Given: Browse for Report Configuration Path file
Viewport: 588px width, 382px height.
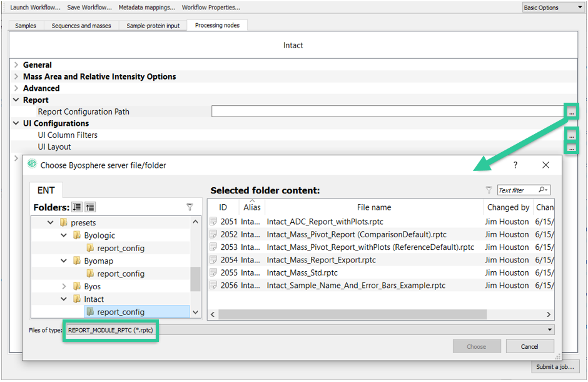Looking at the screenshot, I should pos(571,112).
